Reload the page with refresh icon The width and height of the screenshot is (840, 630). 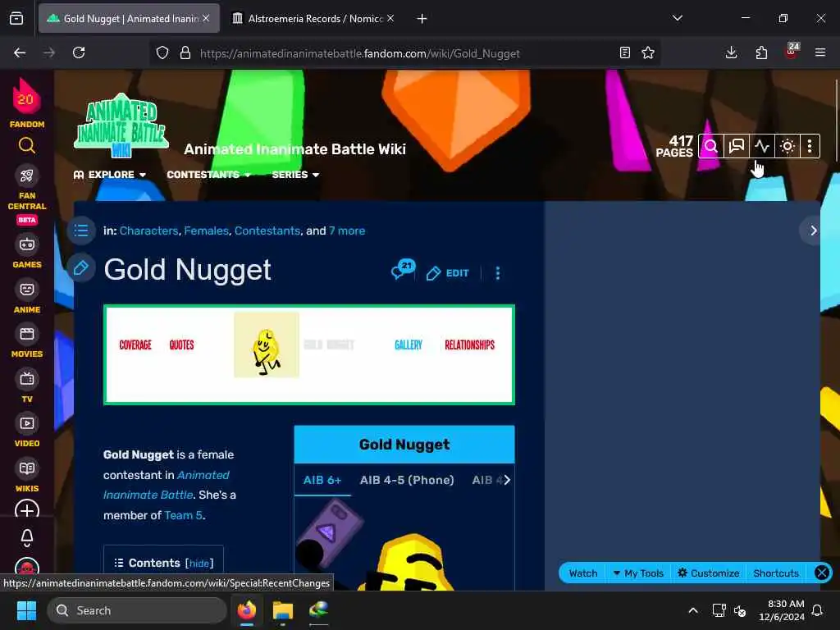(79, 53)
